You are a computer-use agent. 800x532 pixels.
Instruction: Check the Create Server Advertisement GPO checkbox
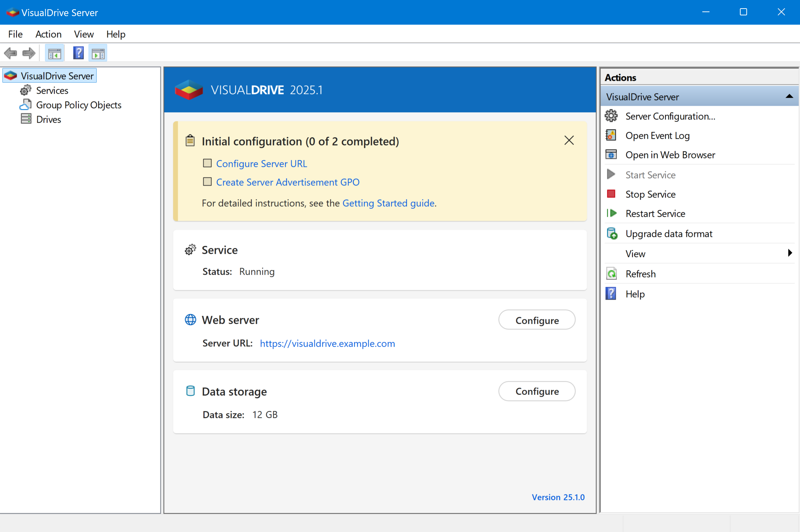pyautogui.click(x=208, y=182)
